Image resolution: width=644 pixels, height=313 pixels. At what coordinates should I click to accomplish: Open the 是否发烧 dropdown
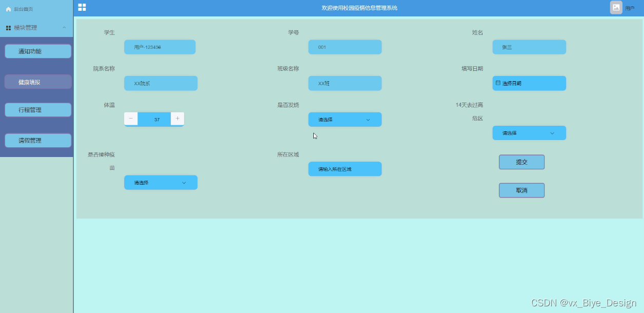coord(345,120)
